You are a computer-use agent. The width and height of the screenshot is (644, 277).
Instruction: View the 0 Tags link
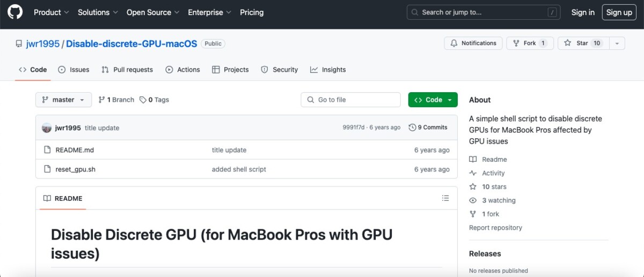[154, 100]
